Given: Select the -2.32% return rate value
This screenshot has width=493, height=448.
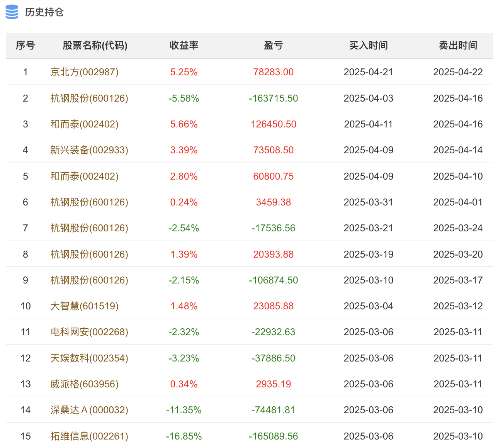Looking at the screenshot, I should 184,332.
